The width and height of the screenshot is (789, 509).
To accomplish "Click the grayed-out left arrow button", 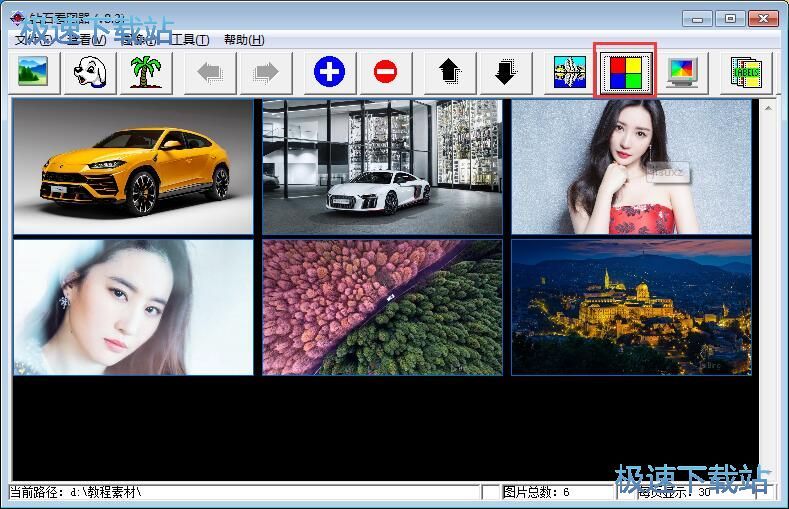I will (x=210, y=72).
